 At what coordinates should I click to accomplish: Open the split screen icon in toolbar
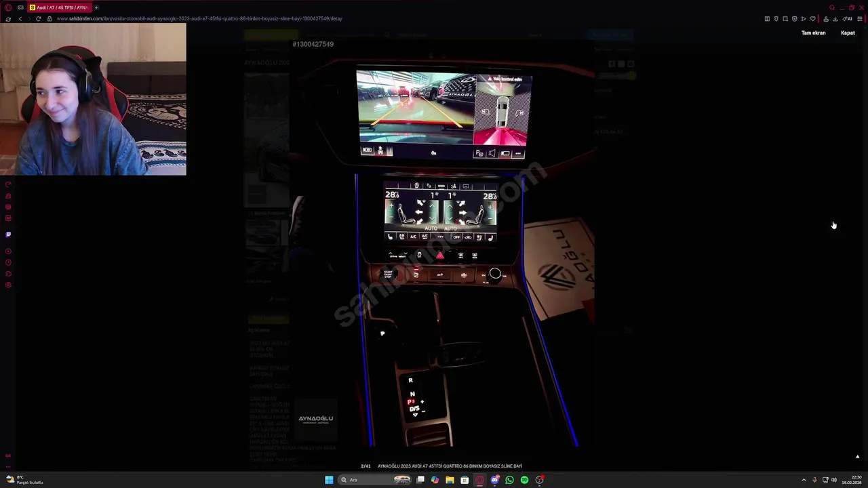coord(767,19)
